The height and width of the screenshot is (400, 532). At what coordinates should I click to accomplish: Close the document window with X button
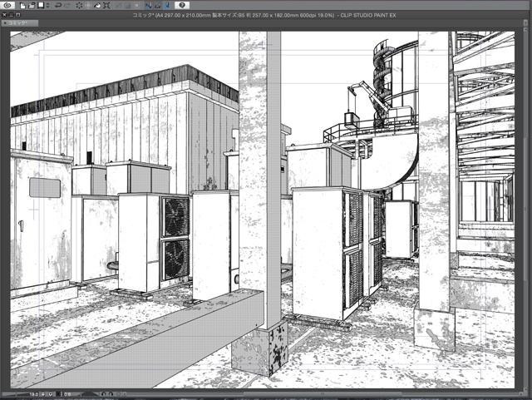4,15
